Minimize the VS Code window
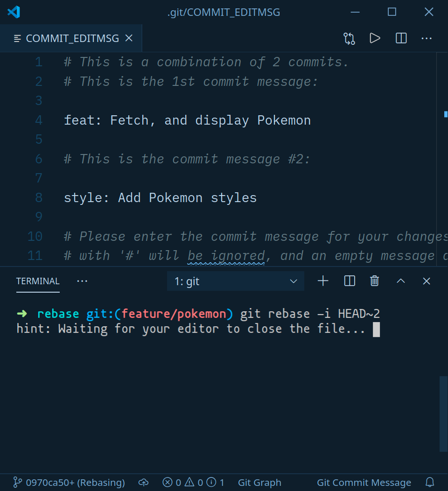The height and width of the screenshot is (491, 448). pos(355,12)
